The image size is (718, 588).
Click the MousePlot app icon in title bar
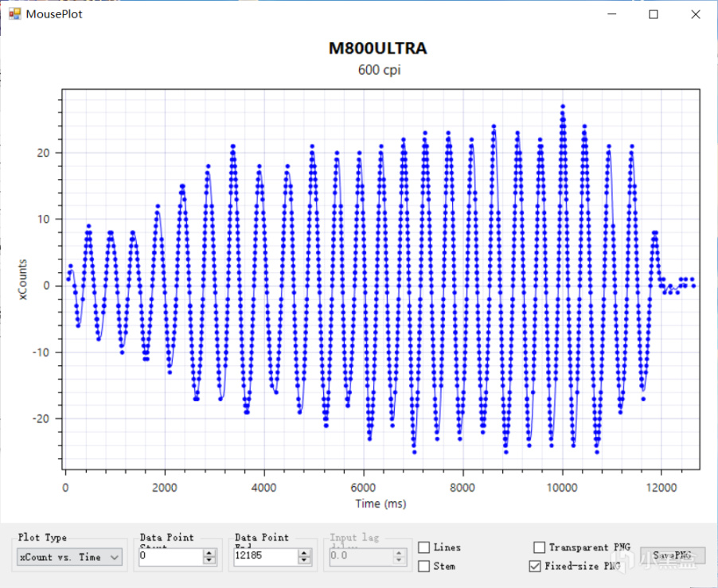14,14
